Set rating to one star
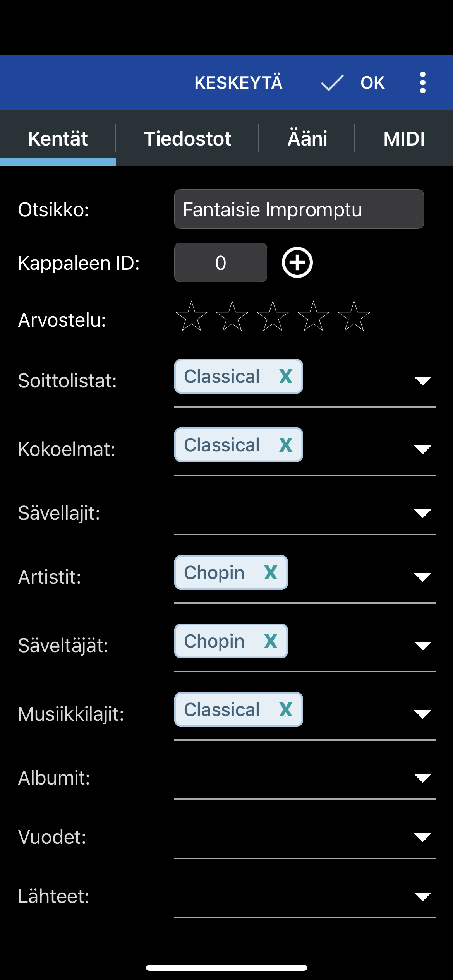453x980 pixels. [x=191, y=316]
